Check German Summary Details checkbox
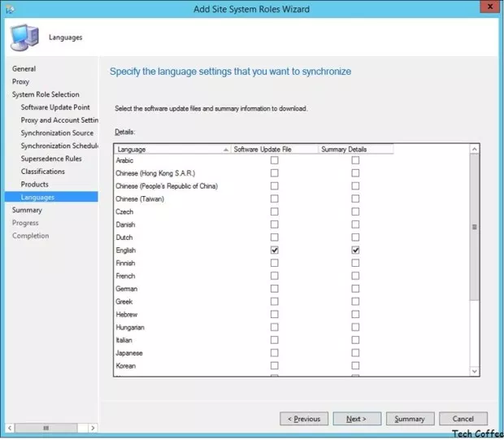 click(355, 289)
